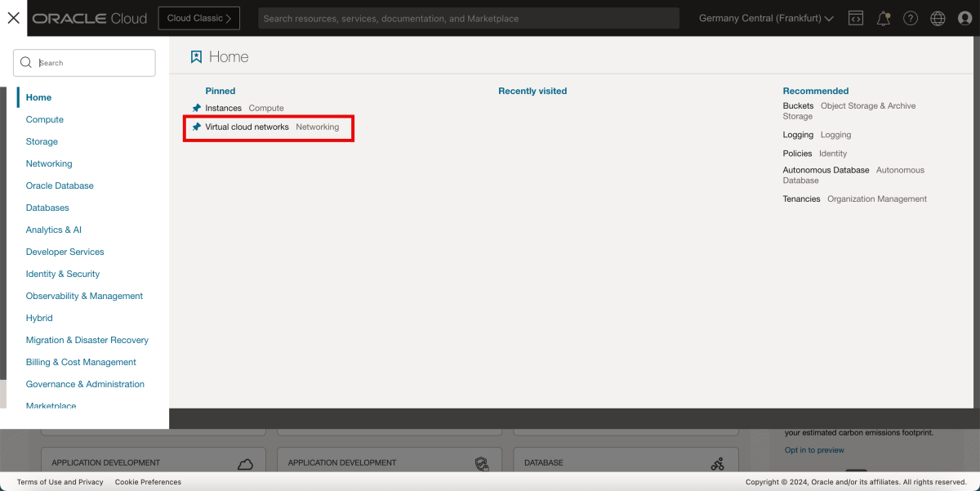Select Networking in the sidebar menu

click(49, 163)
